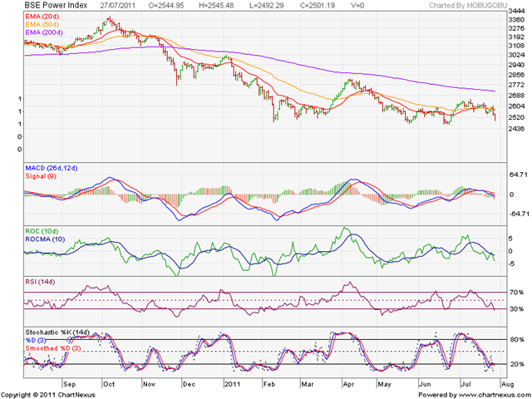Viewport: 532px width, 399px height.
Task: Click the Signal (9) legend label
Action: point(41,176)
